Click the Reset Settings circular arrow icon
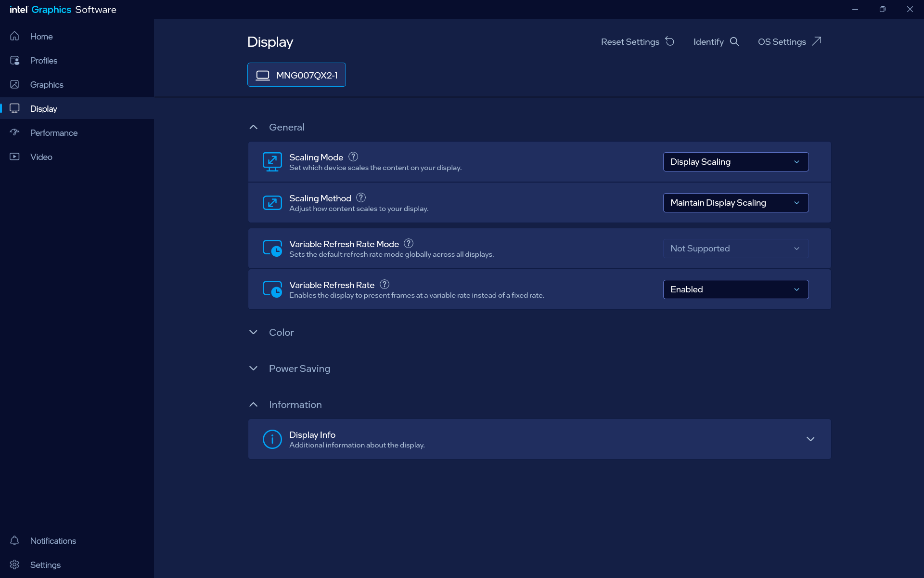Screen dimensions: 924x578 pyautogui.click(x=670, y=41)
